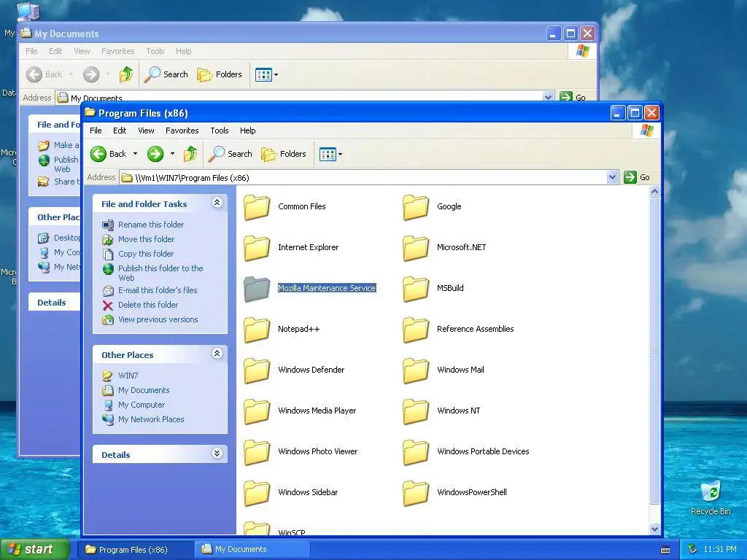Toggle Folders pane in Program Files window
This screenshot has height=560, width=747.
click(284, 154)
